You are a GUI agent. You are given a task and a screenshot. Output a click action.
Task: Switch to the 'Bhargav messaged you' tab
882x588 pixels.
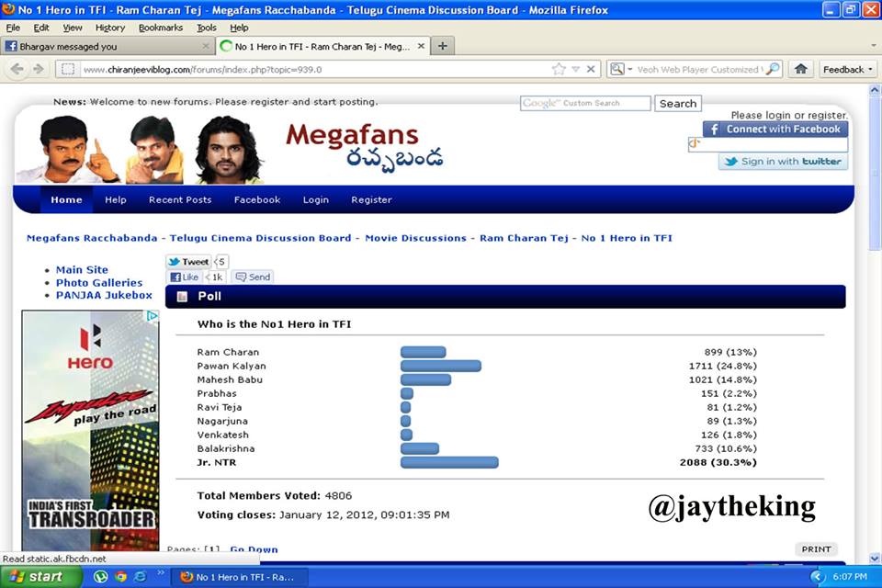[101, 46]
